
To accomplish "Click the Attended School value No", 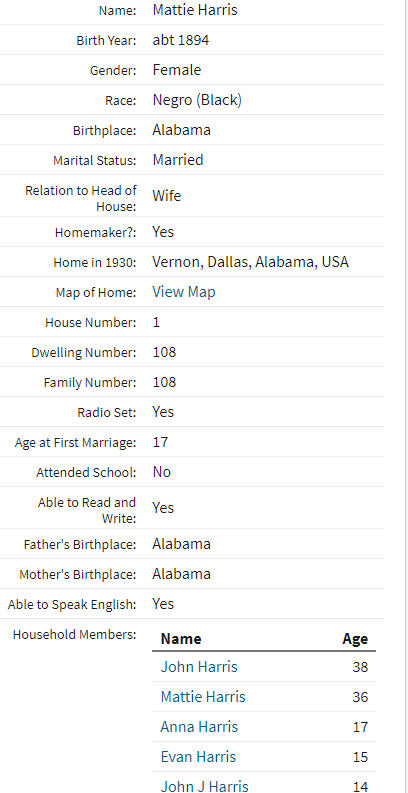I will pyautogui.click(x=162, y=472).
